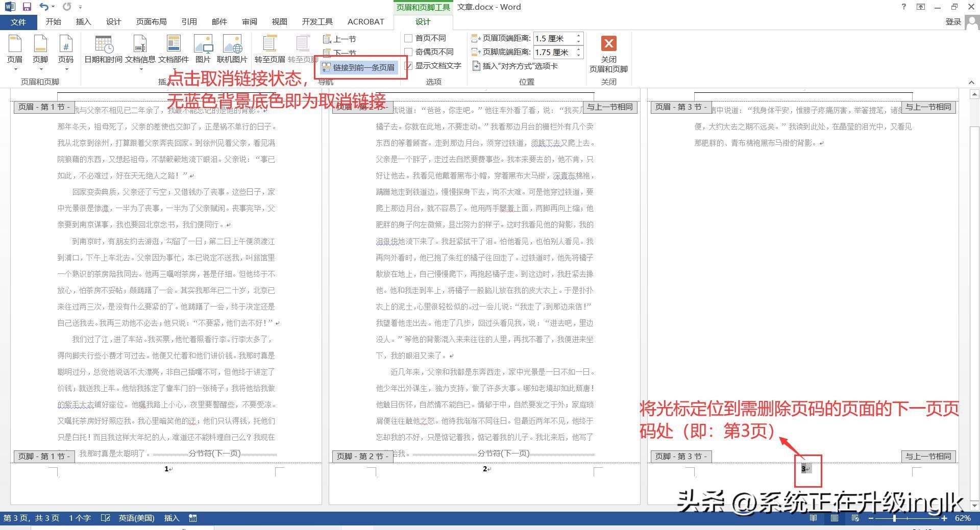Click the Undo arrow icon
This screenshot has height=530, width=980.
(44, 7)
